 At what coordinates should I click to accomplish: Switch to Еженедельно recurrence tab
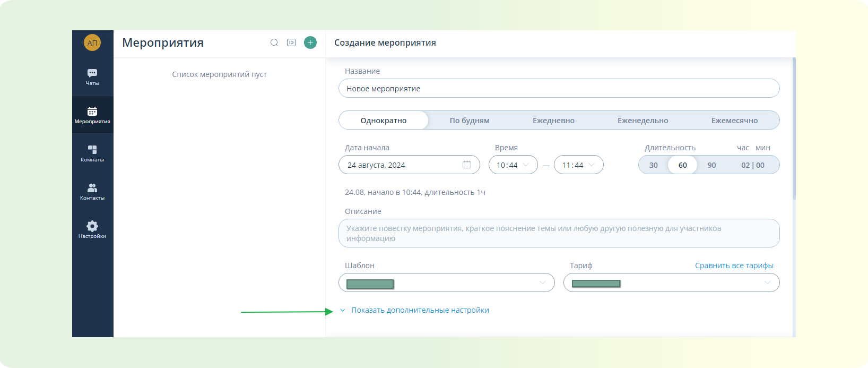[643, 121]
